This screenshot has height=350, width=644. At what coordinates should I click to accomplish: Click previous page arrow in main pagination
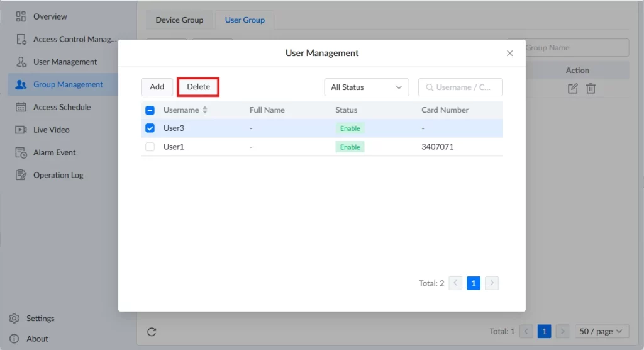pyautogui.click(x=526, y=332)
